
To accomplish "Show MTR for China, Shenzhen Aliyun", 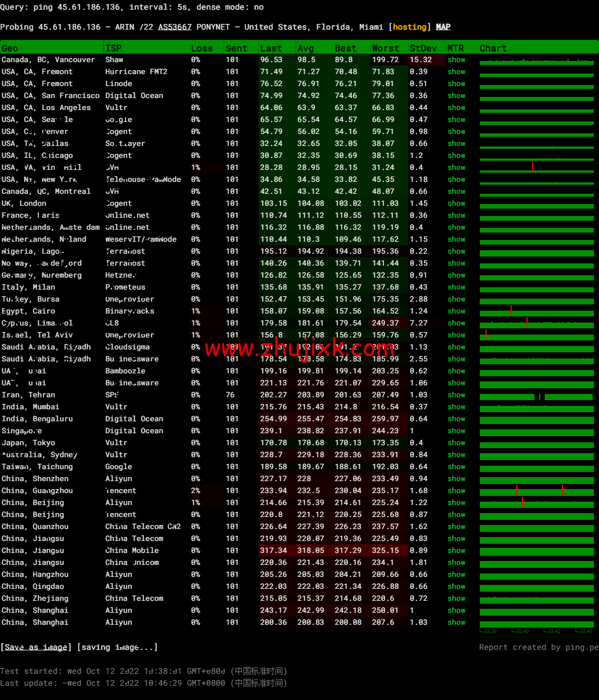I will [x=456, y=478].
